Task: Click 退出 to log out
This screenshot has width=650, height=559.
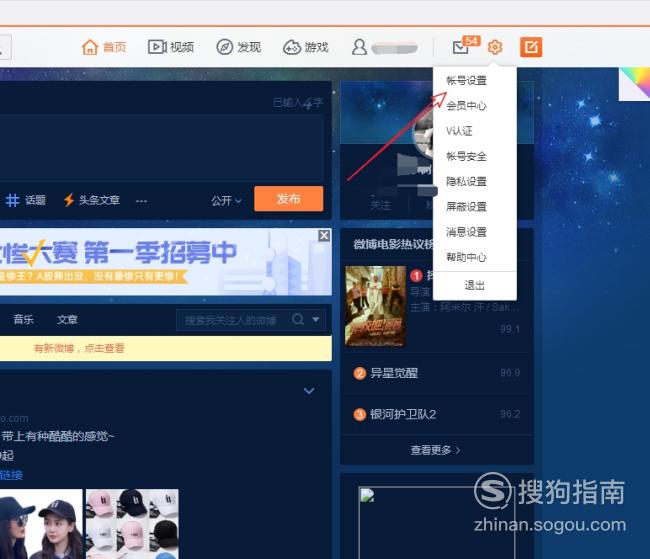Action: [x=475, y=285]
